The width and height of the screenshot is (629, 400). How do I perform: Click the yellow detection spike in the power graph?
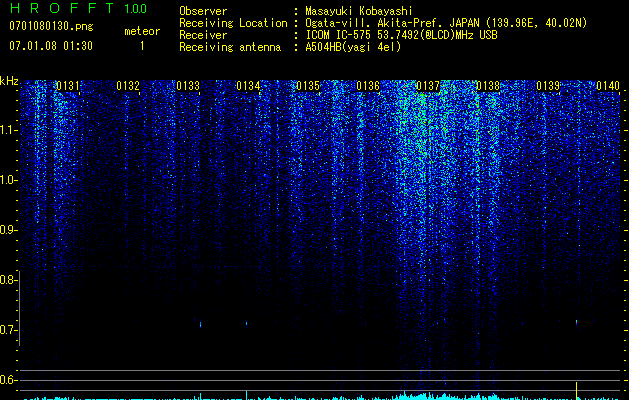(x=576, y=389)
